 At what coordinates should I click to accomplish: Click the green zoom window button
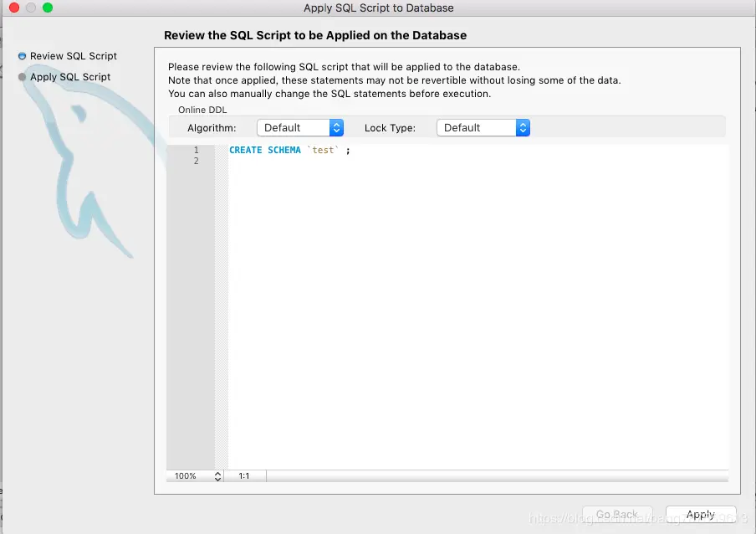pos(47,8)
